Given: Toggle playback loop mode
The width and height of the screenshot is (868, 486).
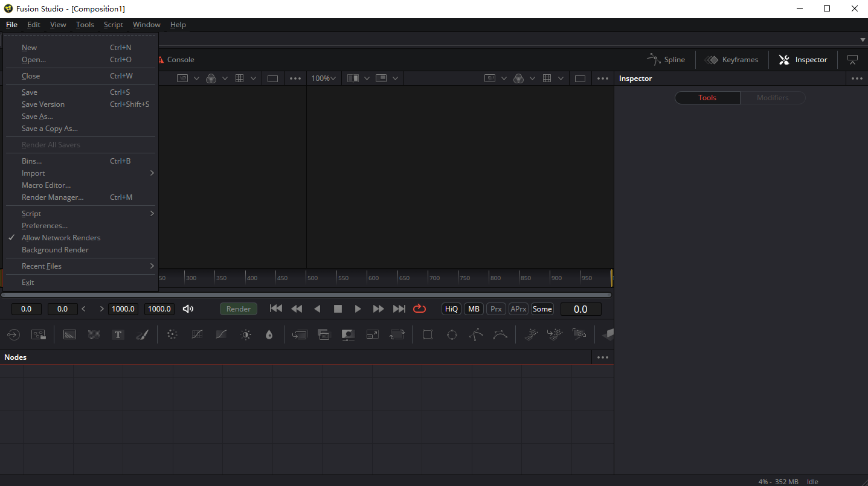Looking at the screenshot, I should coord(419,309).
